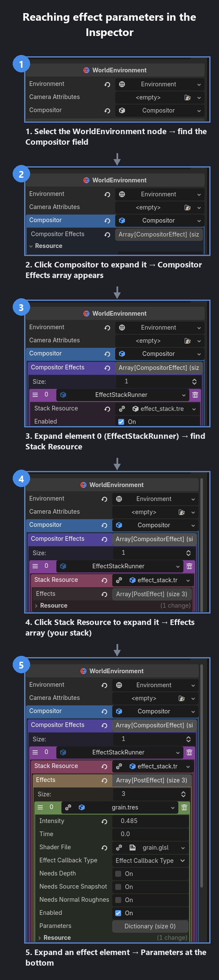The image size is (219, 980).
Task: Click EffectStackRunner cube icon in step 3 panel
Action: (x=63, y=395)
